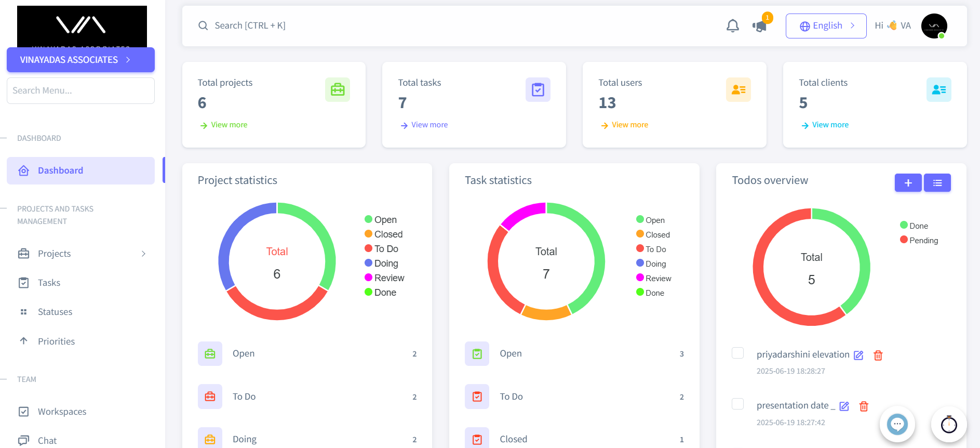Screen dimensions: 980x448
Task: Add a new todo with plus button
Action: coord(908,183)
